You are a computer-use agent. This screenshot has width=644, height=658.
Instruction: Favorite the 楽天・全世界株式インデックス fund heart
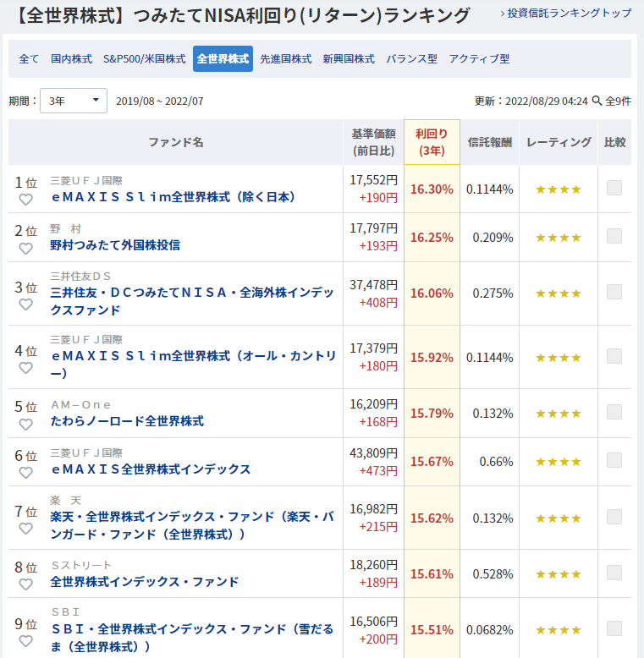(26, 529)
